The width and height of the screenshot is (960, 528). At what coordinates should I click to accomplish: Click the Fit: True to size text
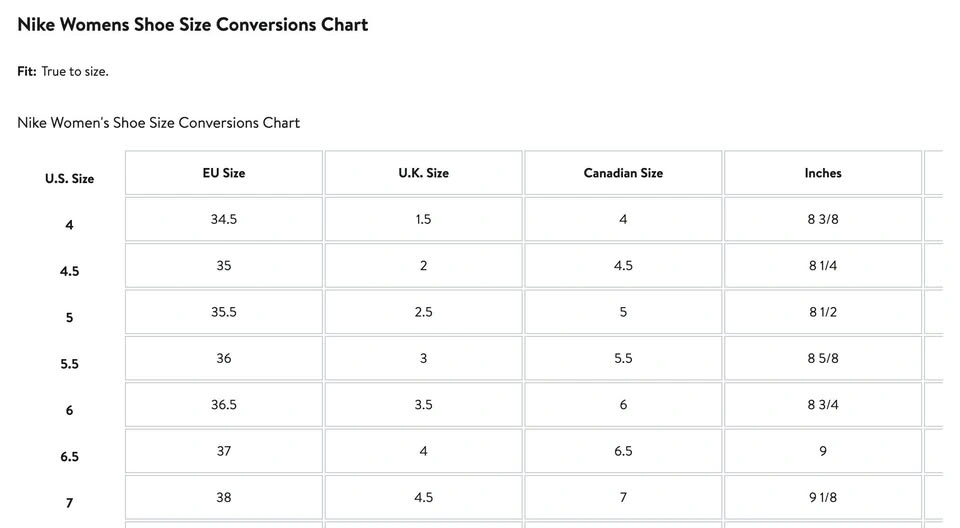pos(63,72)
